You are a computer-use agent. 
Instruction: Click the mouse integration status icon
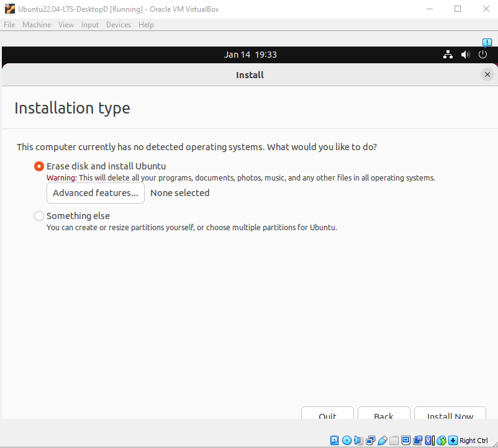pyautogui.click(x=441, y=441)
